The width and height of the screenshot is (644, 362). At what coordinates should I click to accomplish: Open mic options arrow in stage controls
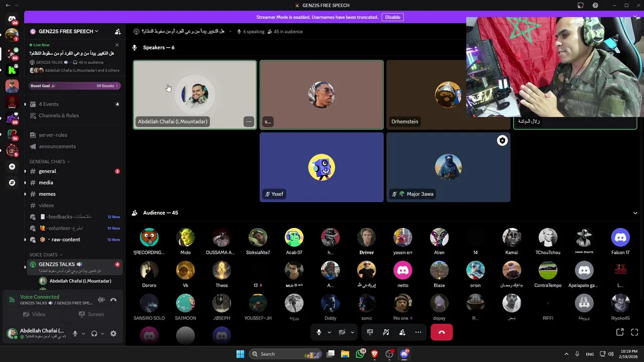pos(329,332)
